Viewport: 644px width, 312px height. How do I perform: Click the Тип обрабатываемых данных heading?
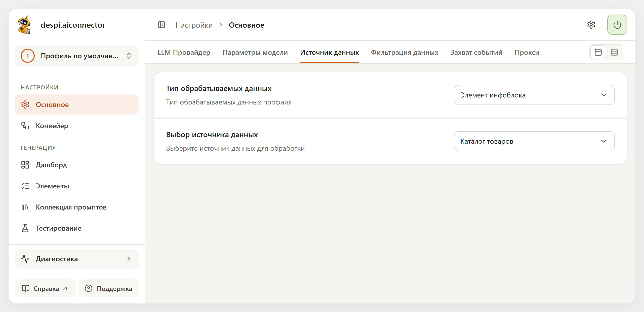[x=219, y=88]
